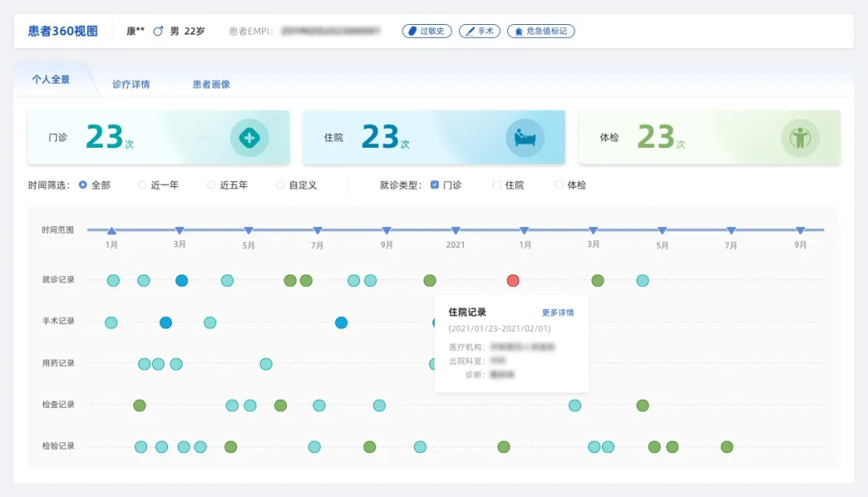868x497 pixels.
Task: Uncheck the 门诊 visit type checkbox
Action: (435, 185)
